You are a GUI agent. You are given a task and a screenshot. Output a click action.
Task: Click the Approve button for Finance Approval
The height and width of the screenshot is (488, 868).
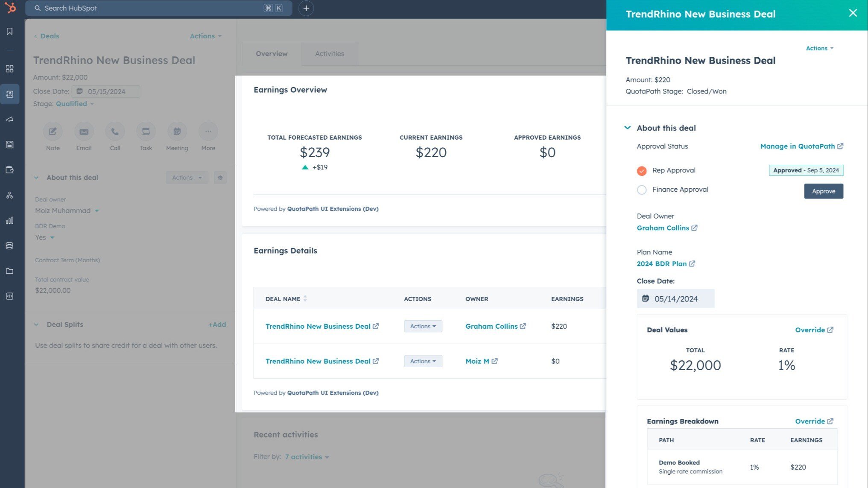(x=823, y=191)
